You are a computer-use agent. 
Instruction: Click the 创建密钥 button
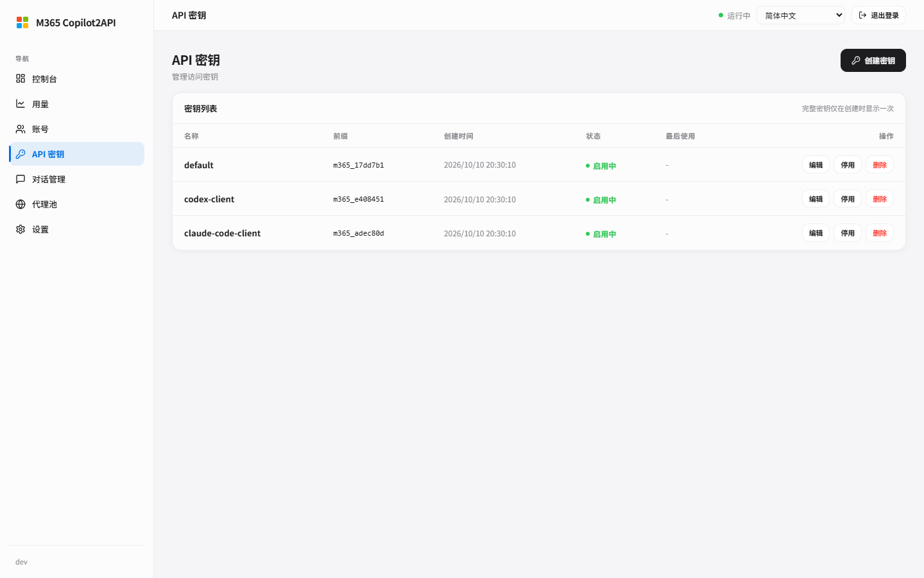coord(873,60)
